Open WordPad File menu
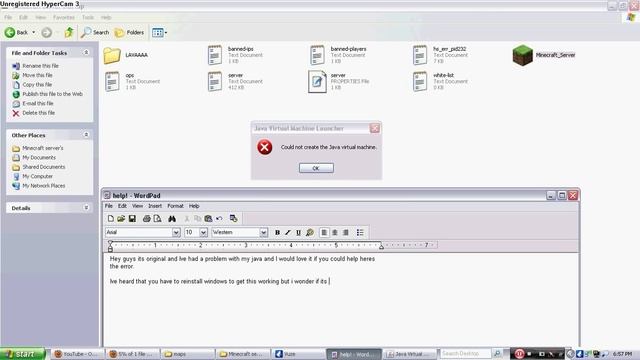The width and height of the screenshot is (640, 360). pos(109,206)
